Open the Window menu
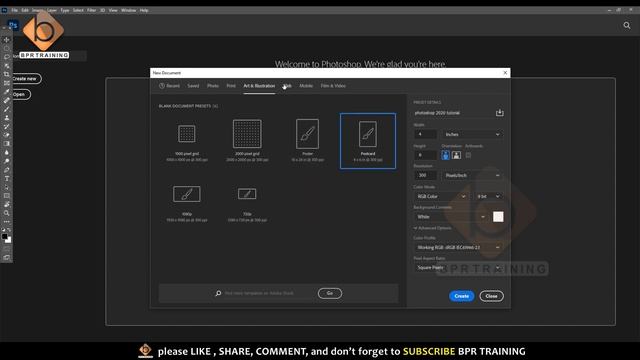 [129, 10]
